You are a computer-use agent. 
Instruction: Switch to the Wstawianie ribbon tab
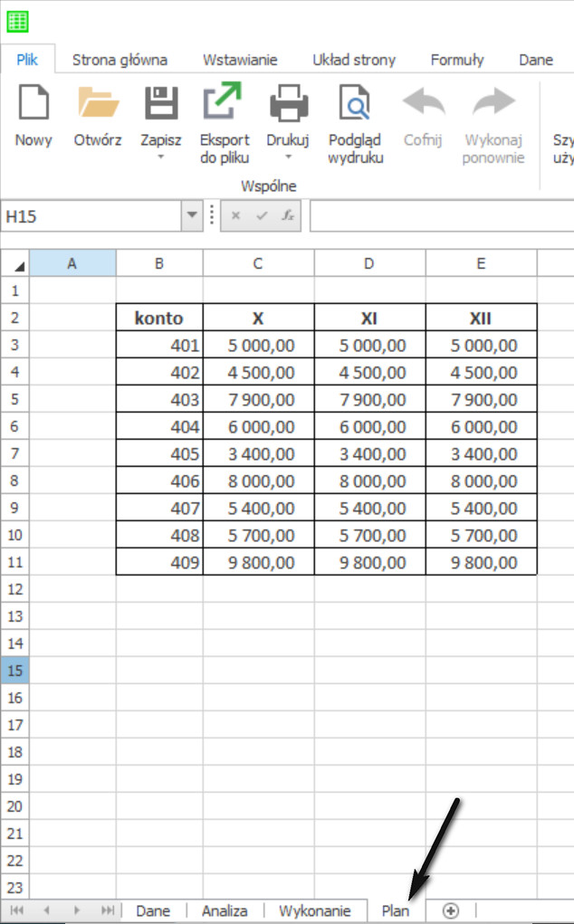[240, 60]
